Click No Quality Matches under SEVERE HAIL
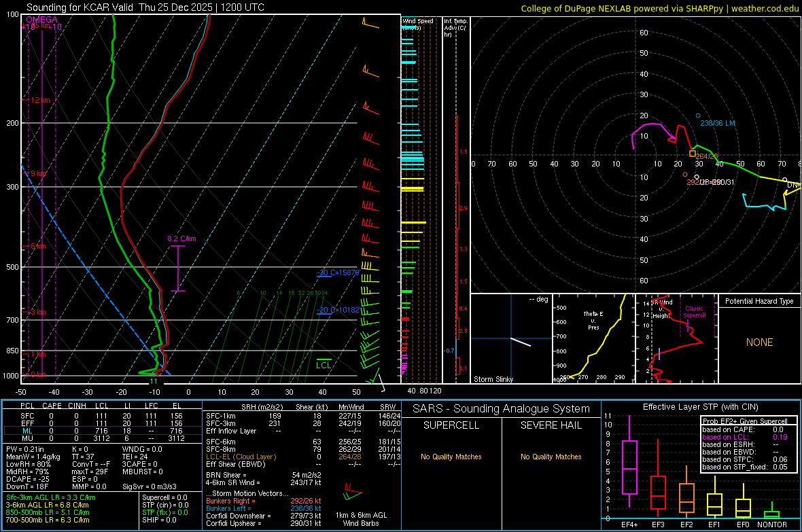This screenshot has height=532, width=802. pyautogui.click(x=551, y=457)
